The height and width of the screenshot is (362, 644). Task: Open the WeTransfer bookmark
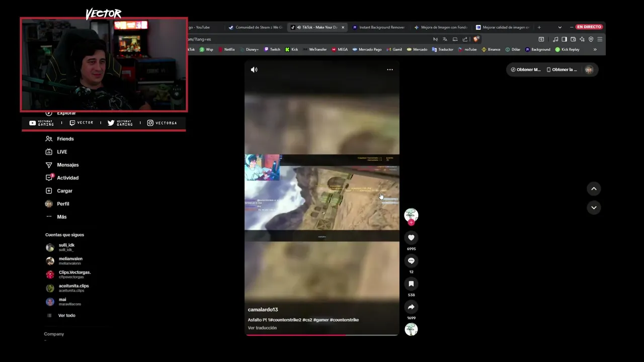(315, 50)
